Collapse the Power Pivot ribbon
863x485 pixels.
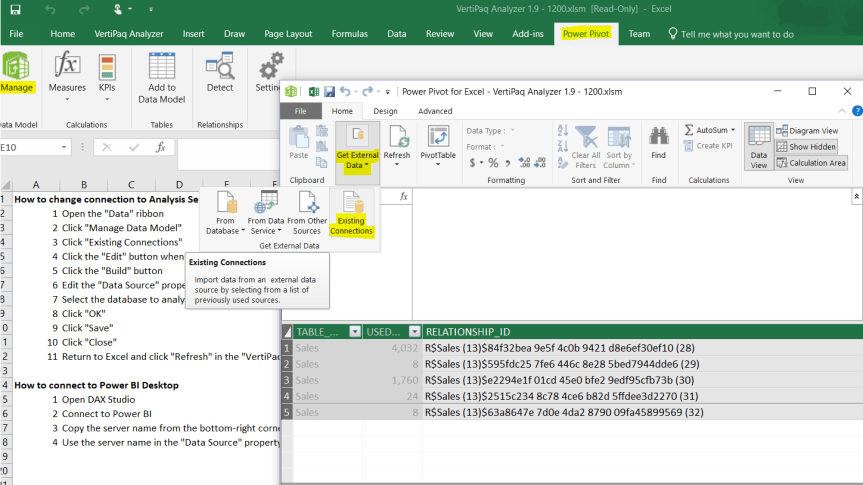click(842, 111)
